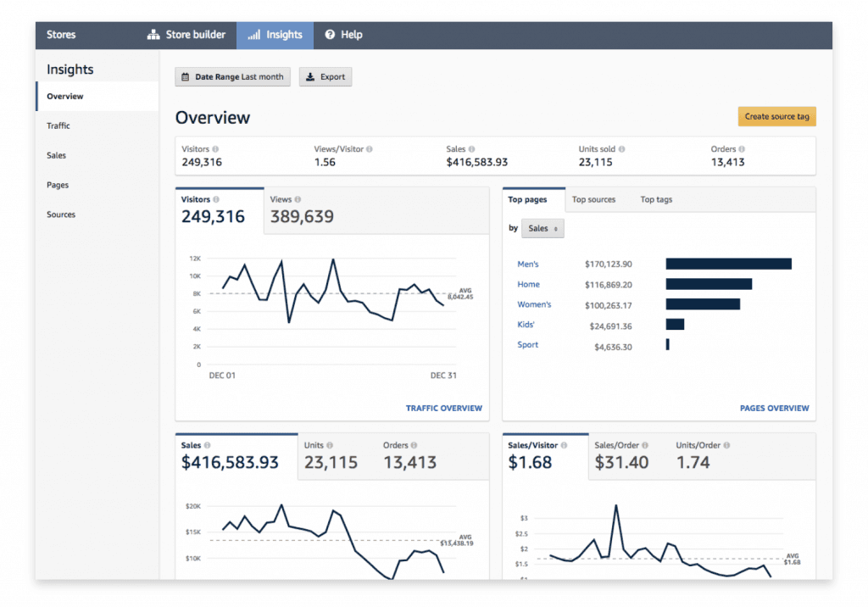
Task: Click the info icon beside Views/Visitor
Action: [x=370, y=149]
